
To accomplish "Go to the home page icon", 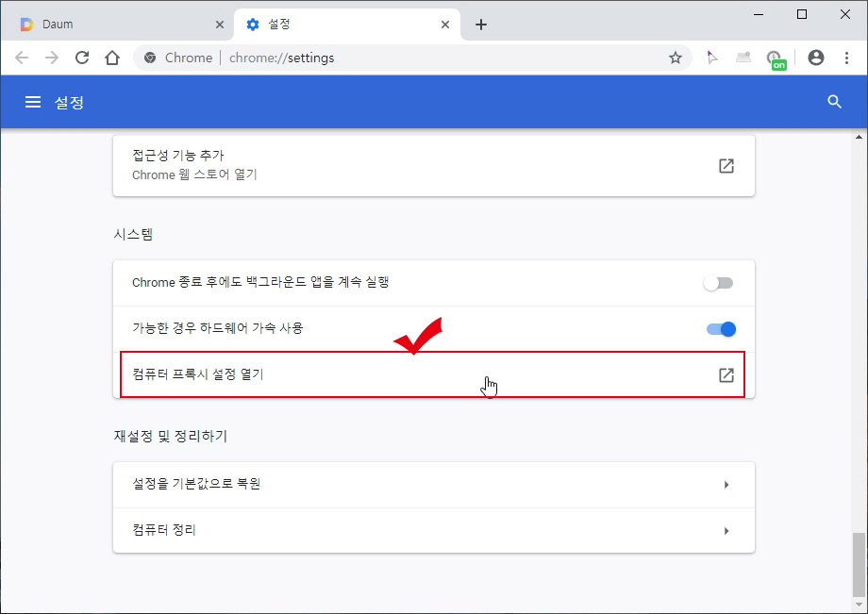I will click(x=112, y=58).
